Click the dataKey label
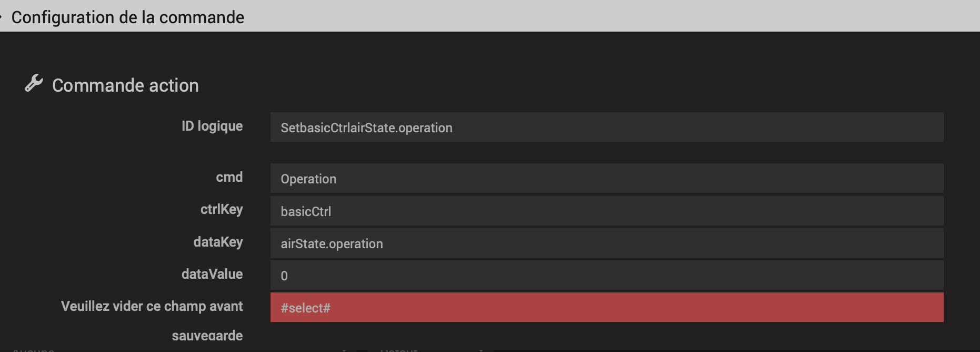980x352 pixels. pyautogui.click(x=218, y=242)
